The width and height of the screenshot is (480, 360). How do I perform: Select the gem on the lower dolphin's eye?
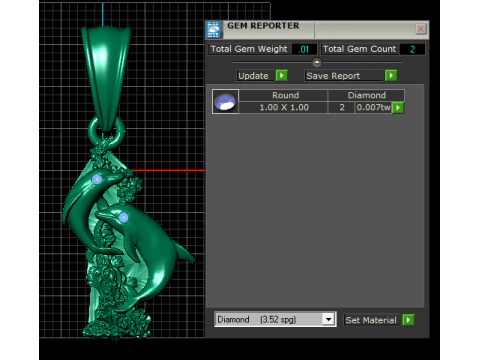click(123, 217)
